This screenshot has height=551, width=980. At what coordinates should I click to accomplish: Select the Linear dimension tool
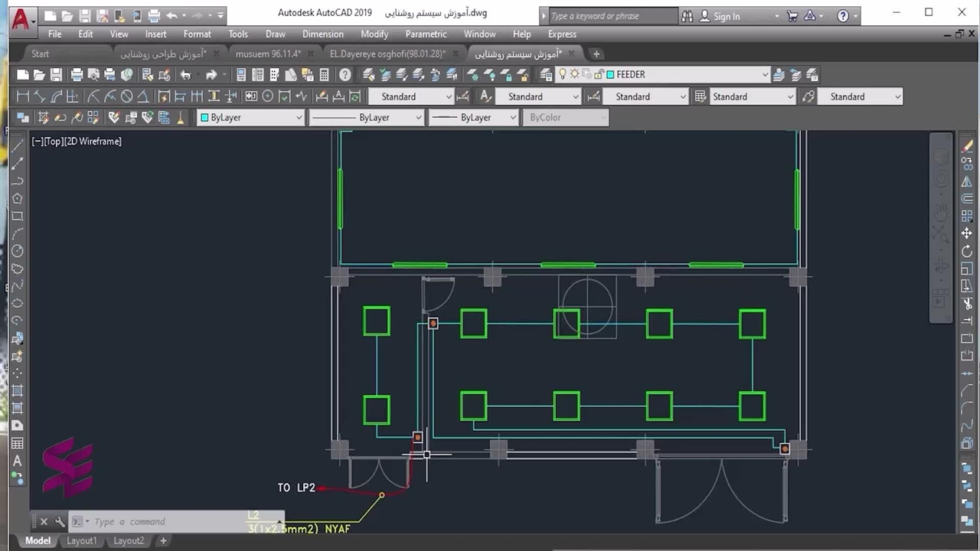[x=22, y=96]
